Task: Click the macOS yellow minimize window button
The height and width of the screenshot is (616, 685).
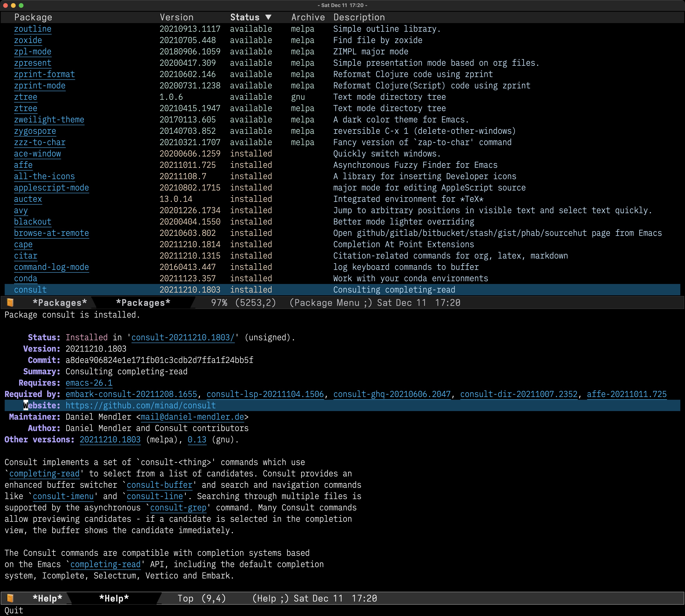Action: [x=13, y=5]
